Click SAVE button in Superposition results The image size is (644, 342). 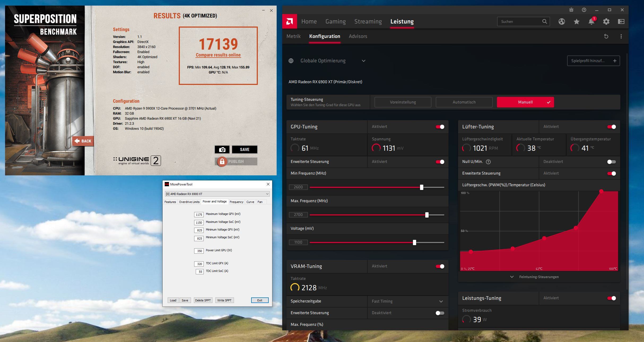pyautogui.click(x=245, y=149)
